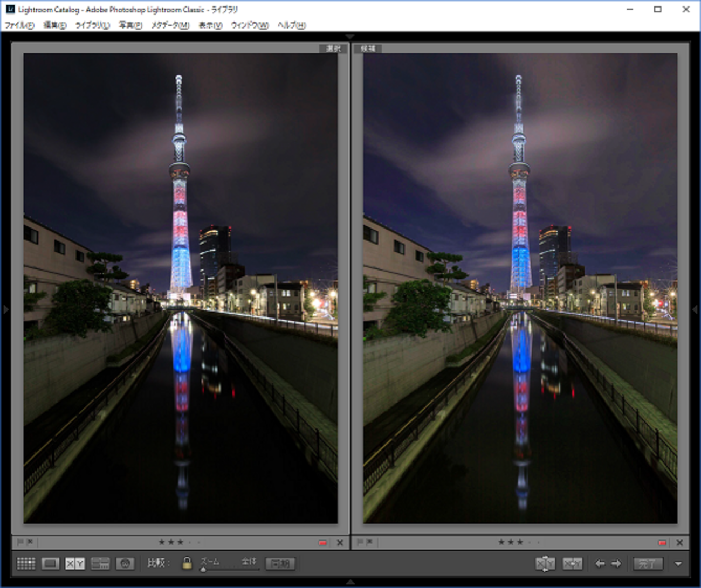701x588 pixels.
Task: Click the Swap select and candidate icon
Action: [x=545, y=564]
